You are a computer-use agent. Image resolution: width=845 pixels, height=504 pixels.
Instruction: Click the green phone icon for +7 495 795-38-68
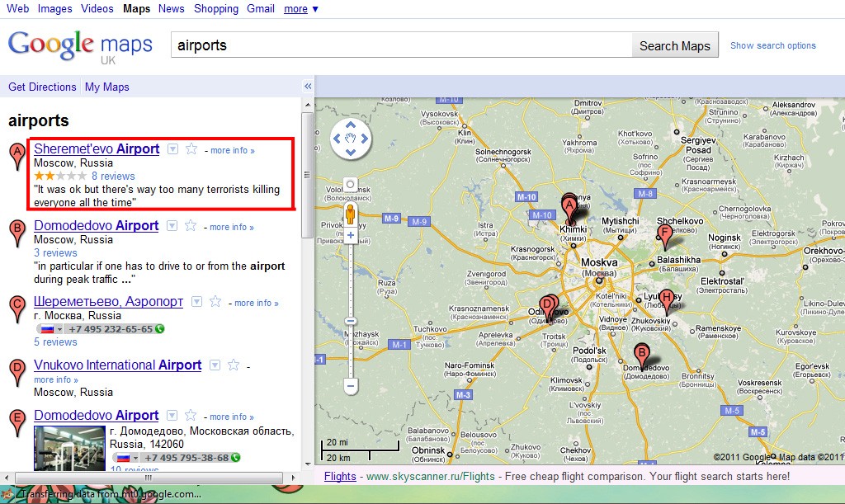coord(235,457)
